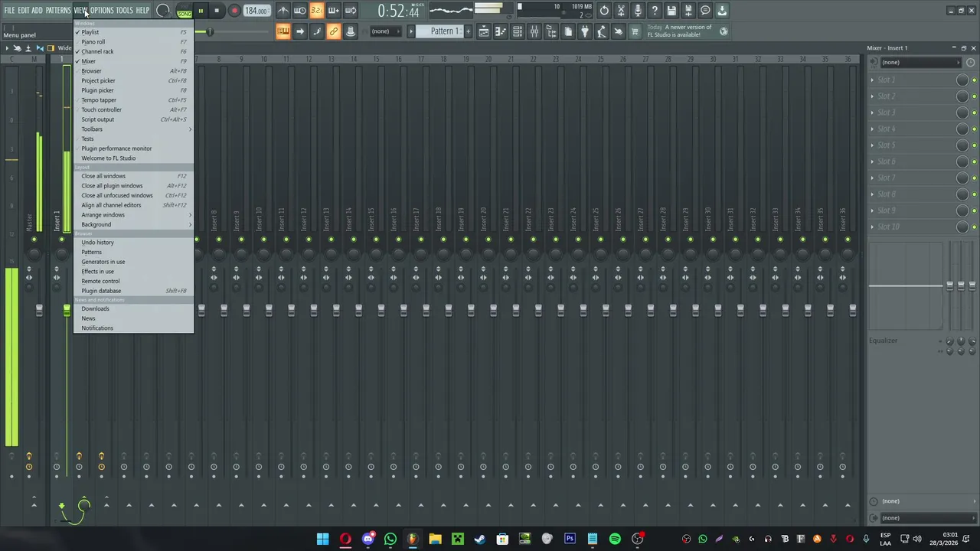980x551 pixels.
Task: Click the tempo tapper icon
Action: click(x=602, y=31)
